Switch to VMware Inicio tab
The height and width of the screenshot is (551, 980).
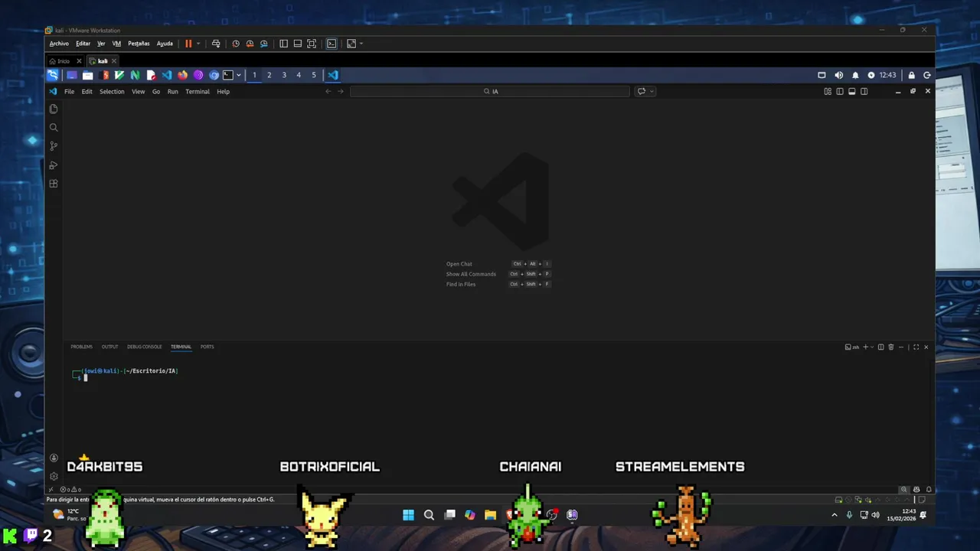(64, 61)
